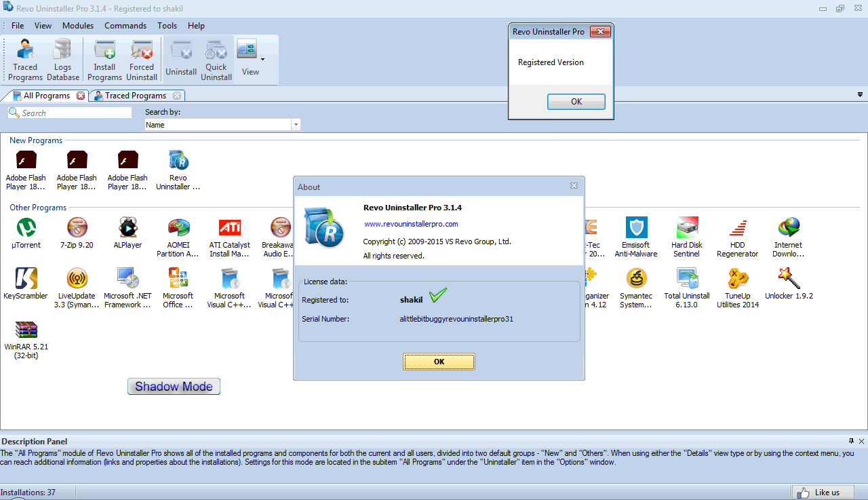Click the Uninstall toolbar button
This screenshot has width=868, height=500.
pyautogui.click(x=181, y=60)
